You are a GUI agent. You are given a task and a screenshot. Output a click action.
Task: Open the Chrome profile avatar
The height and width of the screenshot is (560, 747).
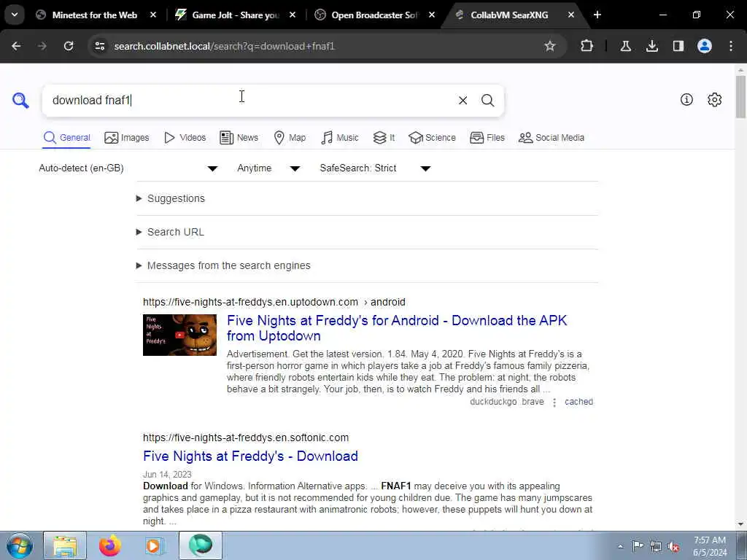pos(705,46)
